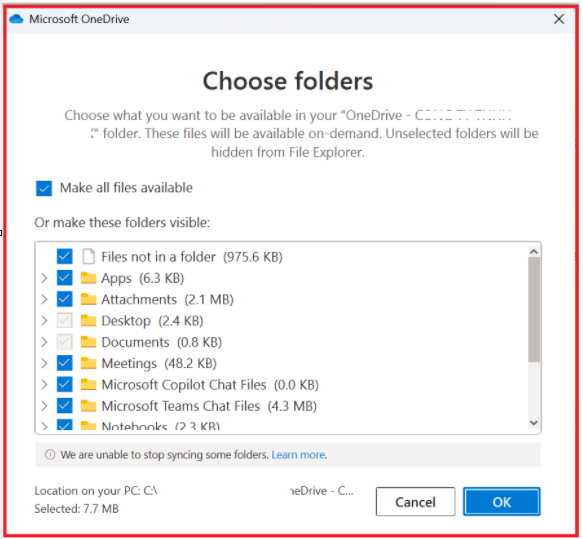Viewport: 583px width, 539px height.
Task: Click the Selected: 7.7 MB text
Action: (x=76, y=509)
